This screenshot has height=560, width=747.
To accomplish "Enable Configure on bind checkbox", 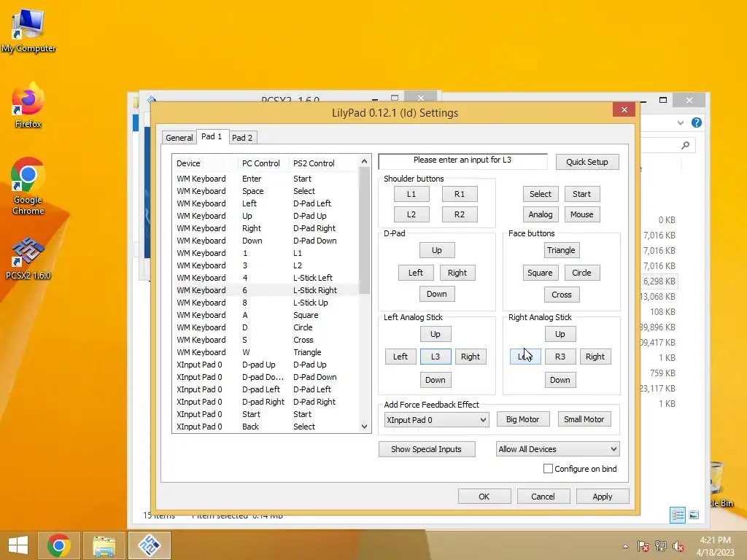I will pos(549,469).
